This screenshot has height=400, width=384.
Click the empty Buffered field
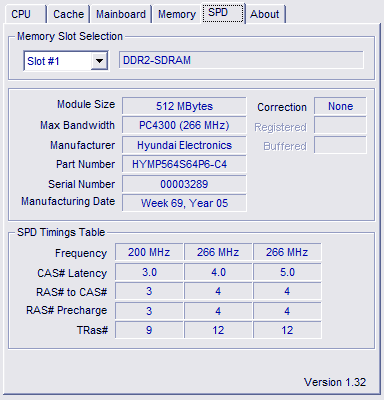pos(340,145)
